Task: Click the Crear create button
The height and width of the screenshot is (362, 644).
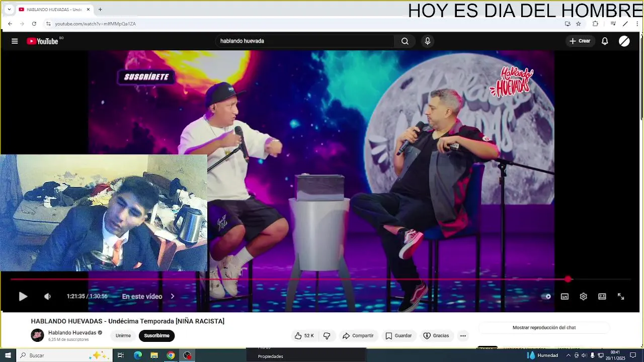Action: tap(580, 41)
